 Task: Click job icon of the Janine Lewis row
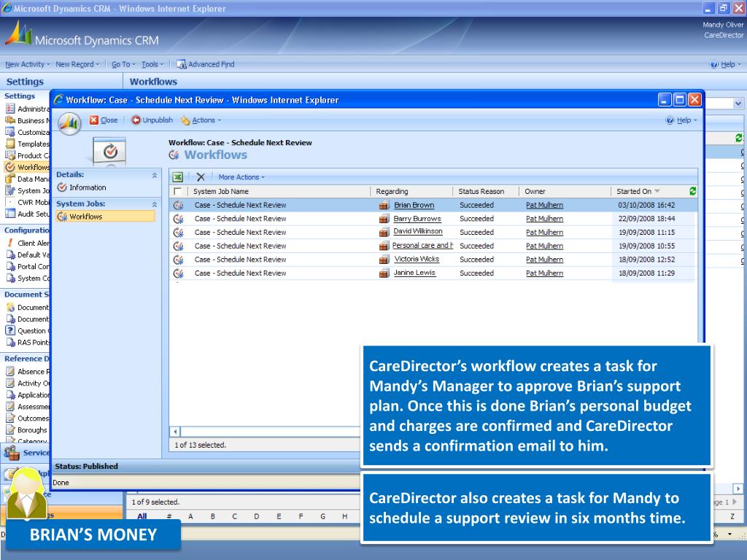click(179, 273)
